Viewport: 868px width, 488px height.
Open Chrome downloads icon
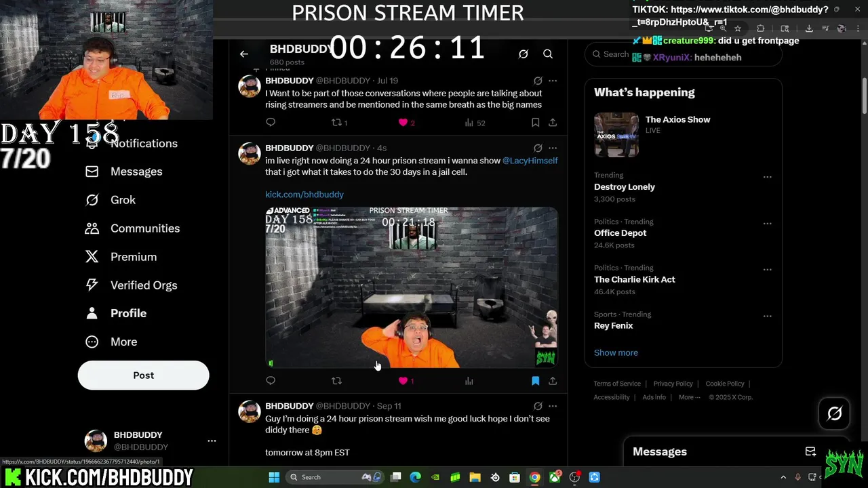809,28
